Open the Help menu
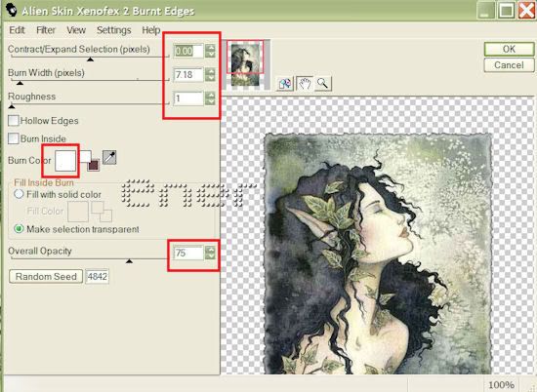 (150, 30)
